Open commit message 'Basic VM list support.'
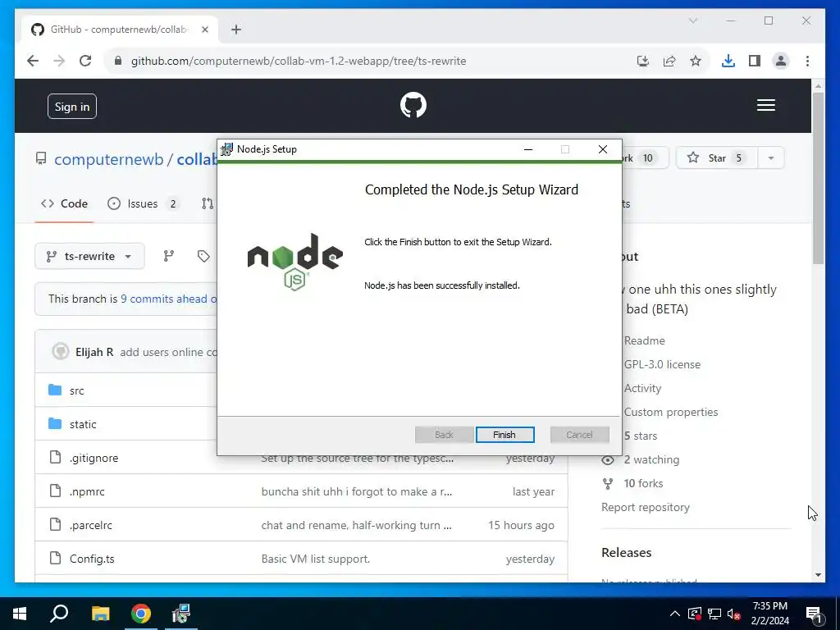This screenshot has width=840, height=630. 316,559
